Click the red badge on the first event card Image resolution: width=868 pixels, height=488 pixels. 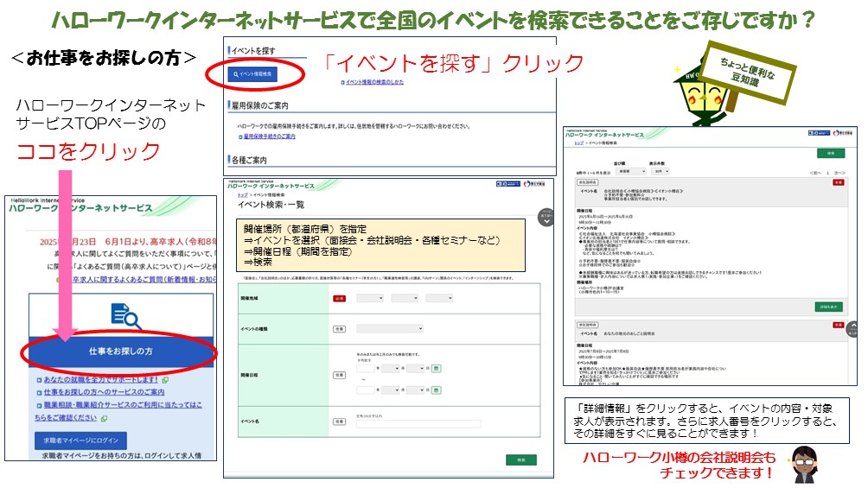838,182
